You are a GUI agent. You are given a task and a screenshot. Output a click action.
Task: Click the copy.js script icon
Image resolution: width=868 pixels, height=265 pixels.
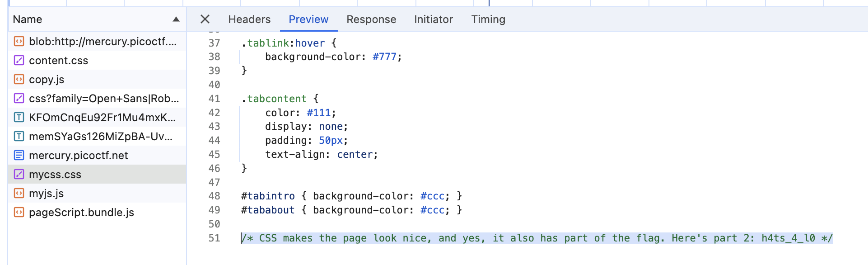coord(19,80)
